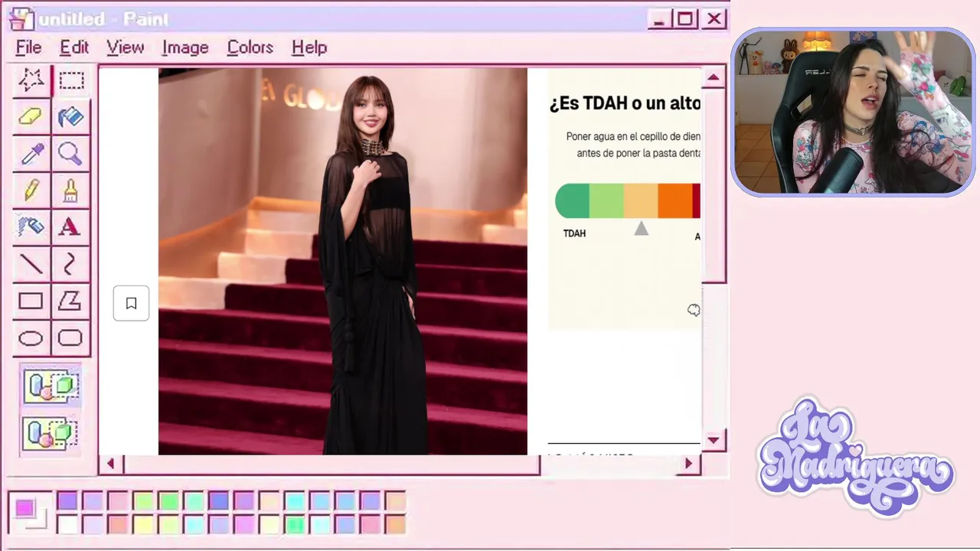Screen dimensions: 980x551
Task: Choose the straight Line tool
Action: point(31,264)
